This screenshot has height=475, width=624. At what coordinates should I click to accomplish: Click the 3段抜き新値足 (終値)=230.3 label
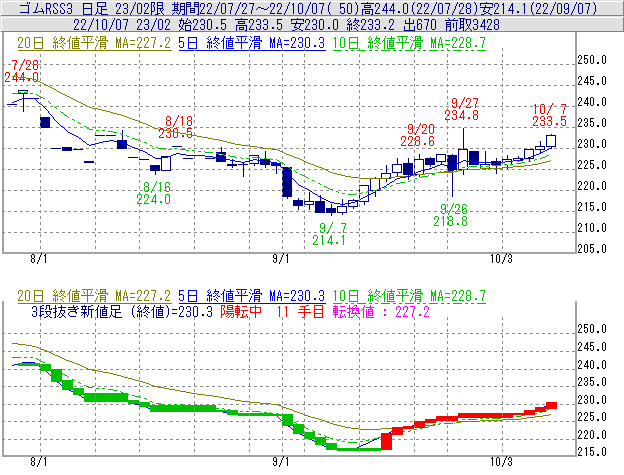[122, 311]
